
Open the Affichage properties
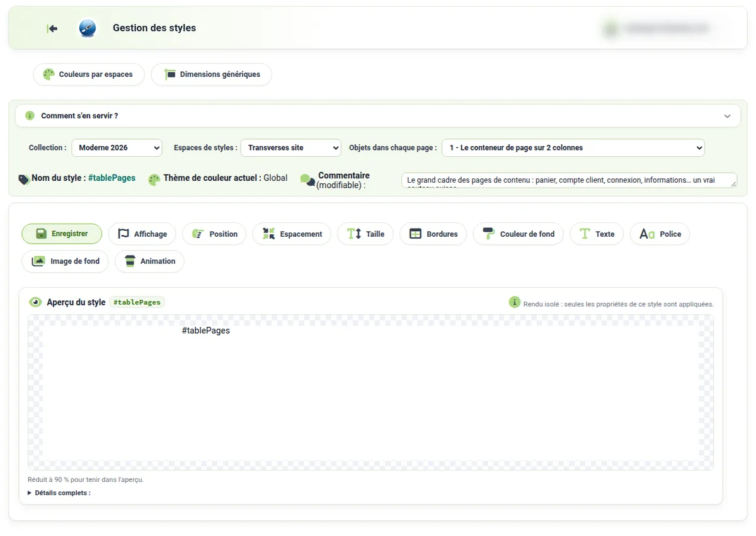click(142, 234)
